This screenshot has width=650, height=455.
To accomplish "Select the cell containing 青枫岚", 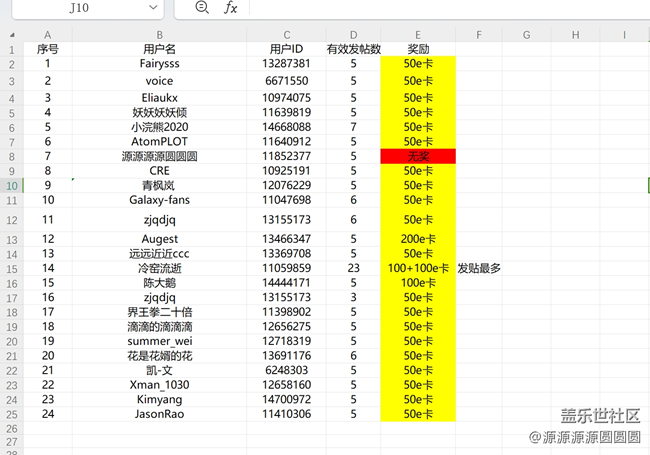I will pos(159,185).
